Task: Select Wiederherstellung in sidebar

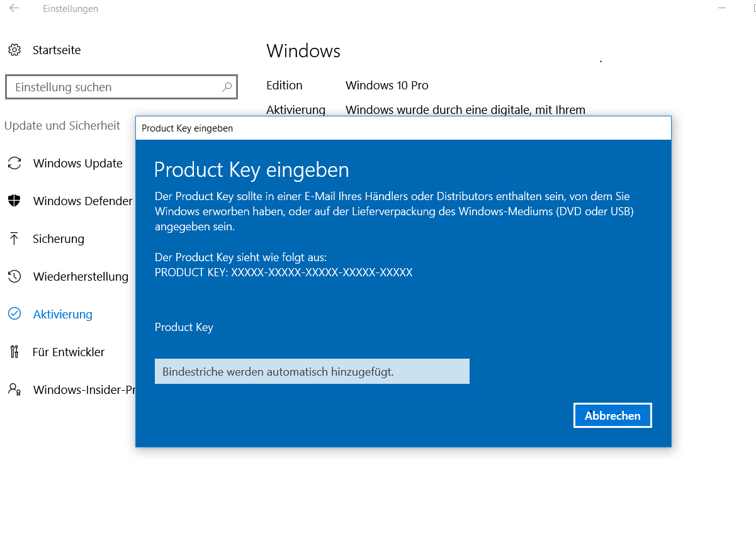Action: (x=81, y=276)
